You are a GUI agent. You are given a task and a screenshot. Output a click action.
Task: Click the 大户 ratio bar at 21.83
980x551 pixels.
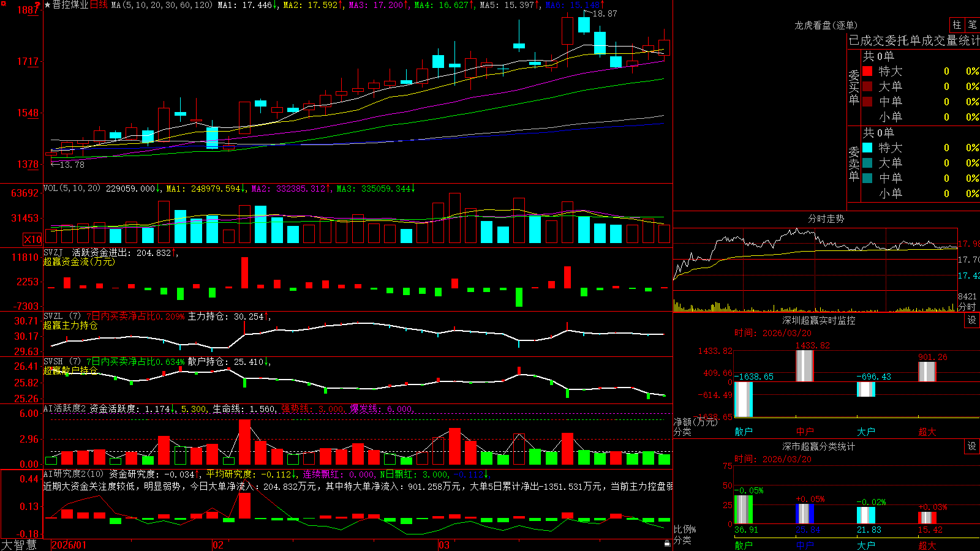(x=866, y=515)
